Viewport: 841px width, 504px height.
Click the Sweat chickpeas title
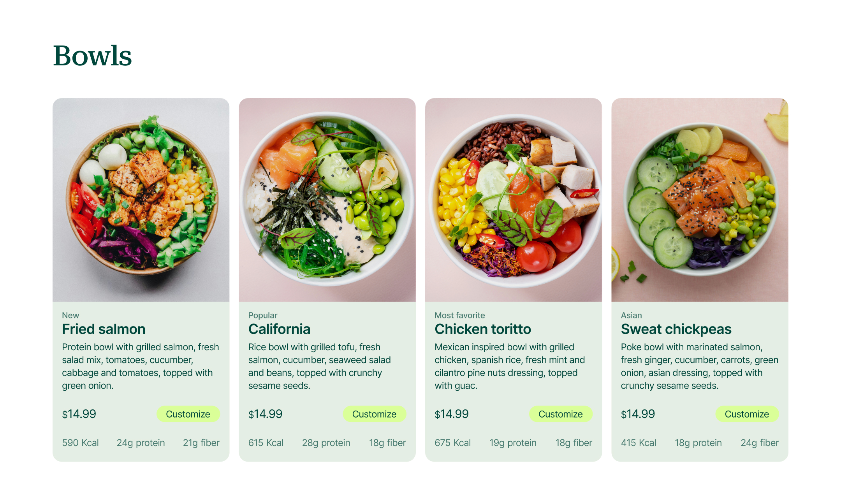coord(676,329)
